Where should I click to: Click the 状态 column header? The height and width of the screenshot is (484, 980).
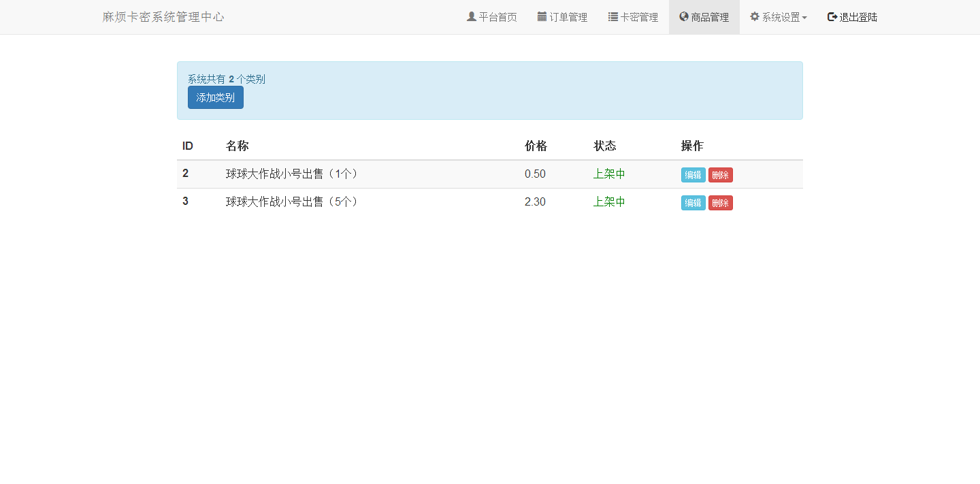605,146
